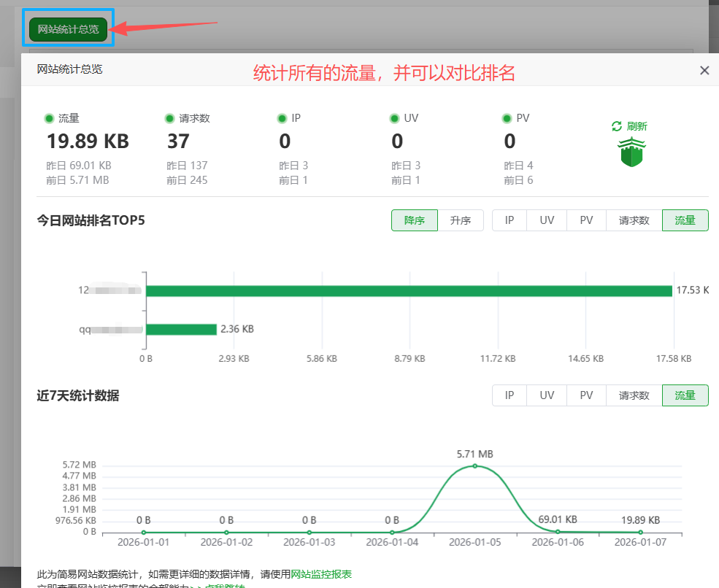Viewport: 719px width, 588px height.
Task: Click the green dot beside 流量 summary
Action: click(x=50, y=118)
